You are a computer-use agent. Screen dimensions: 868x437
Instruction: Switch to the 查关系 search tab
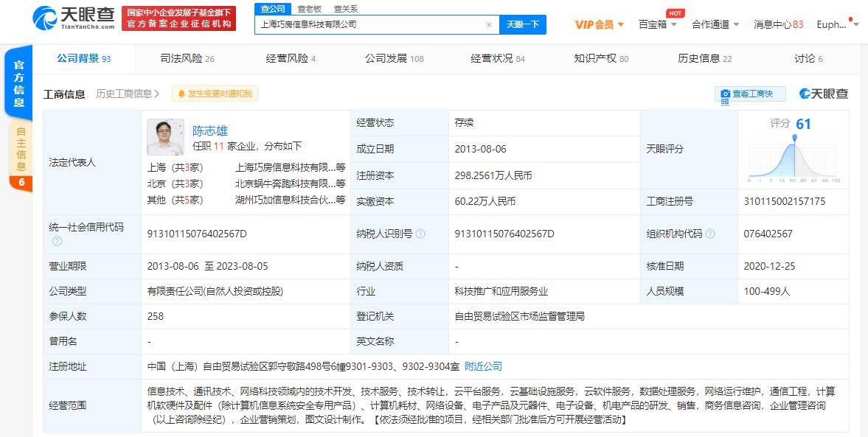click(x=345, y=9)
